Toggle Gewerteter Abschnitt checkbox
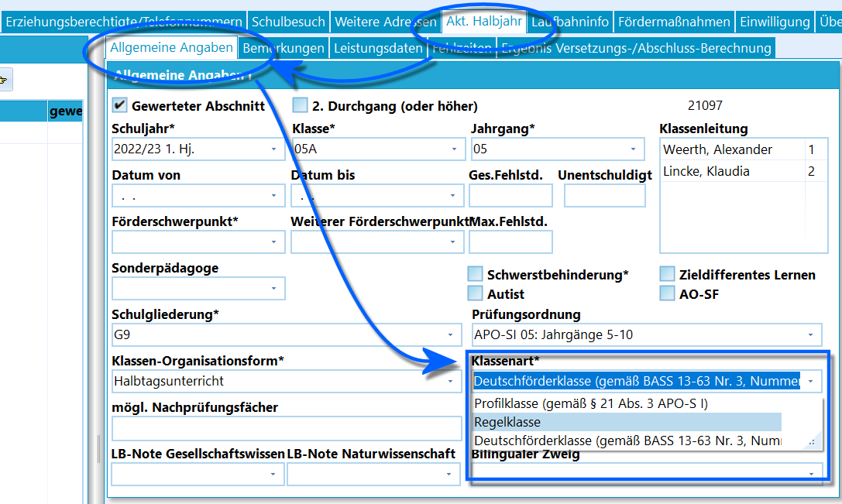 point(119,105)
